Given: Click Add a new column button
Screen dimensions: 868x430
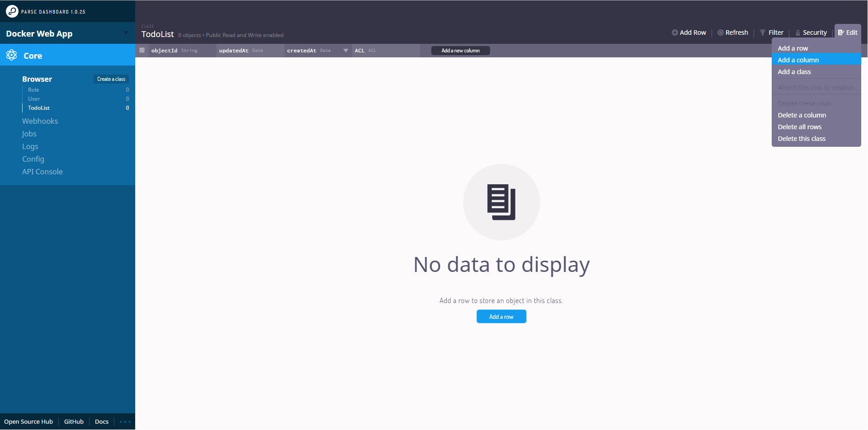Looking at the screenshot, I should point(460,51).
